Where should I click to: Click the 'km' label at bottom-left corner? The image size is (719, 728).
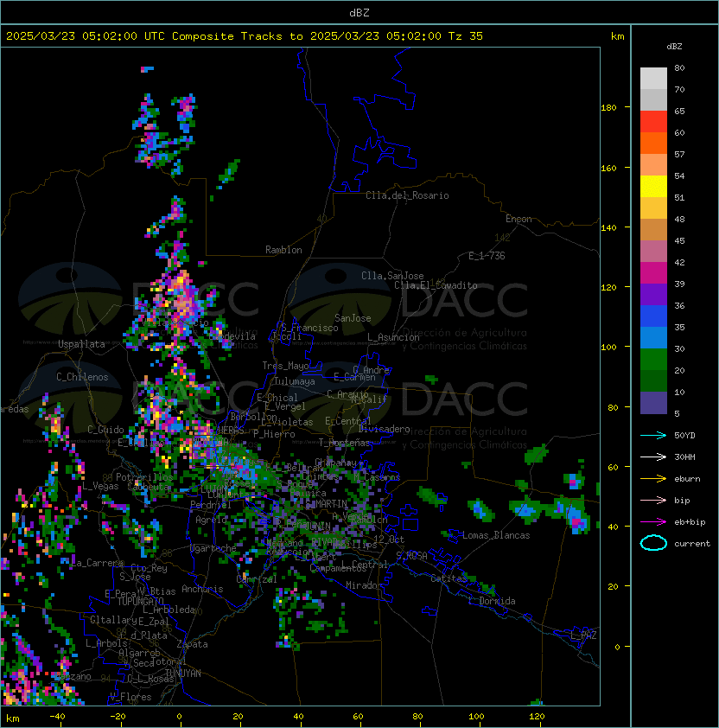coord(13,718)
